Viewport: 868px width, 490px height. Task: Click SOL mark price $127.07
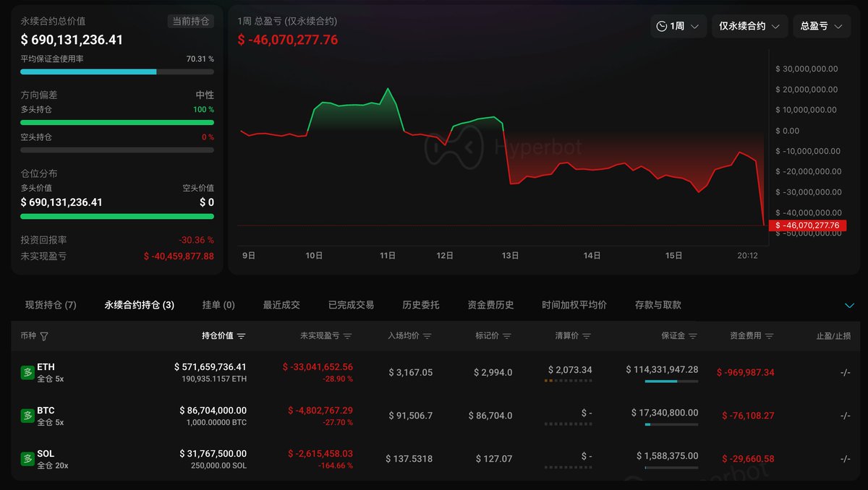[494, 459]
